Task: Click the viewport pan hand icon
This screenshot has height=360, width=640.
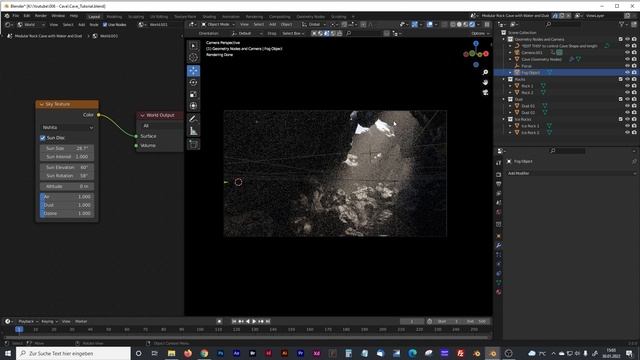Action: 485,82
